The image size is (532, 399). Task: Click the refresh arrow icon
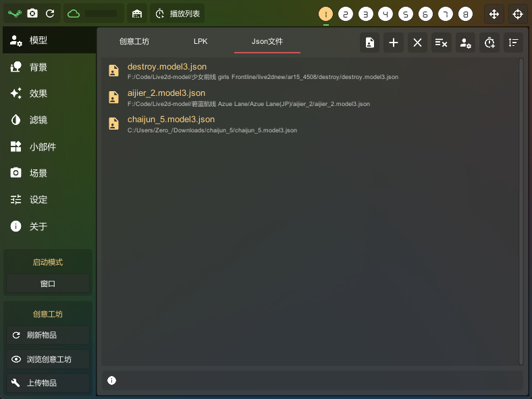point(50,14)
